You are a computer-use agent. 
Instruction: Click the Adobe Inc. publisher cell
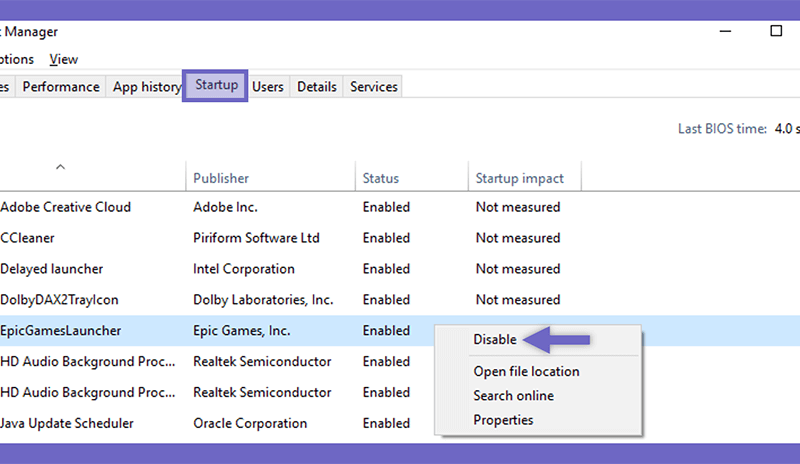coord(225,207)
